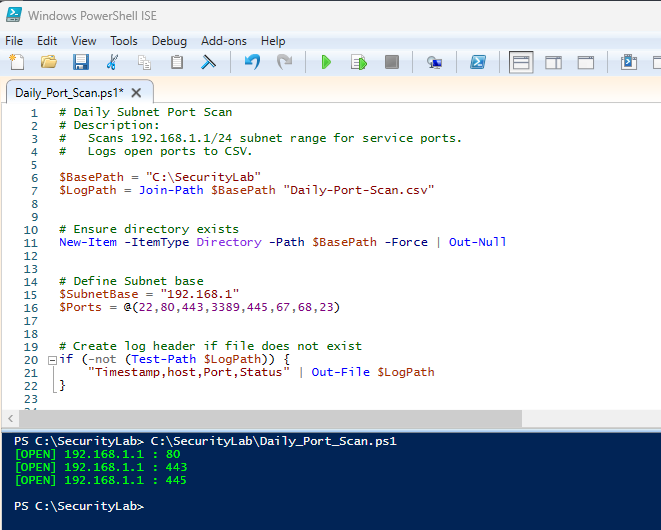Click the $BasePath variable on line 6
This screenshot has width=661, height=530.
tap(91, 177)
